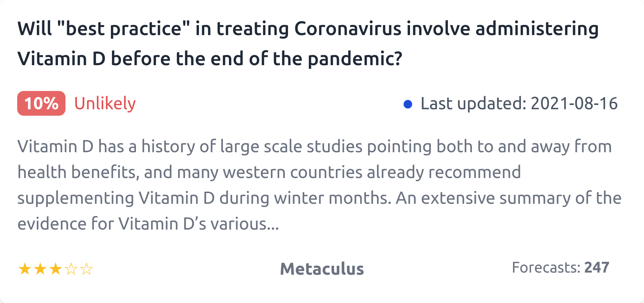This screenshot has width=644, height=303.
Task: Click the third filled gold star
Action: pos(55,269)
